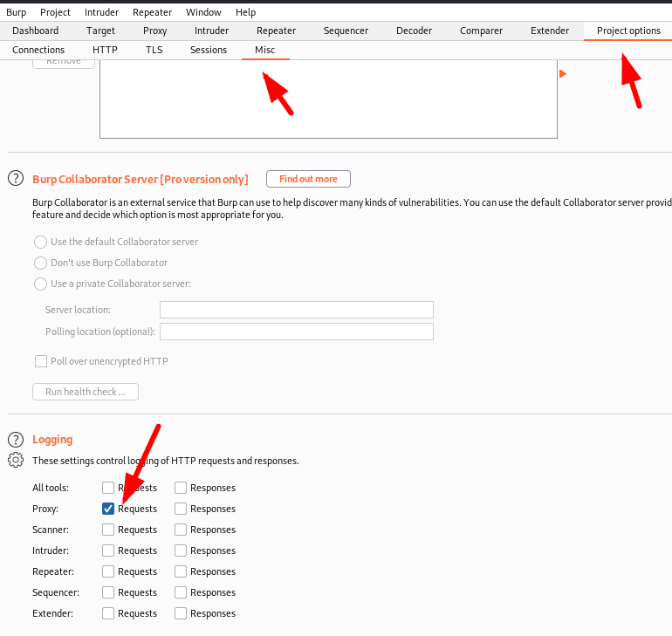Open the Burp menu
This screenshot has height=636, width=672.
(17, 12)
